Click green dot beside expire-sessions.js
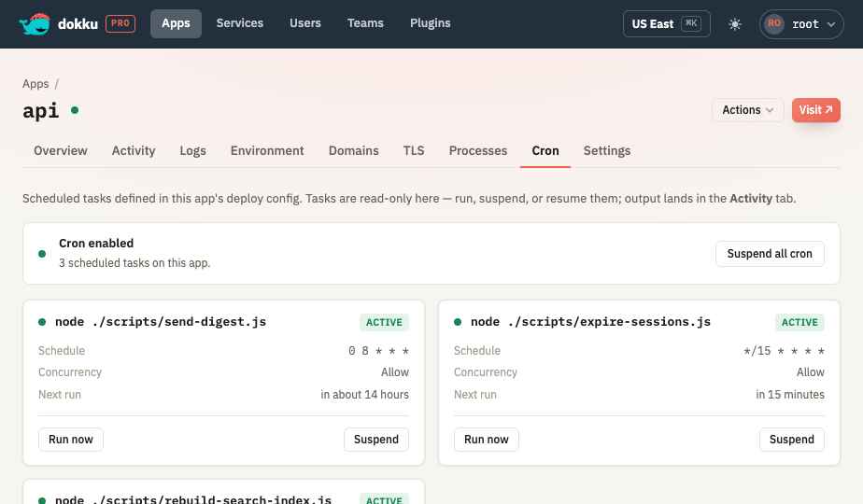This screenshot has height=504, width=863. pyautogui.click(x=458, y=322)
